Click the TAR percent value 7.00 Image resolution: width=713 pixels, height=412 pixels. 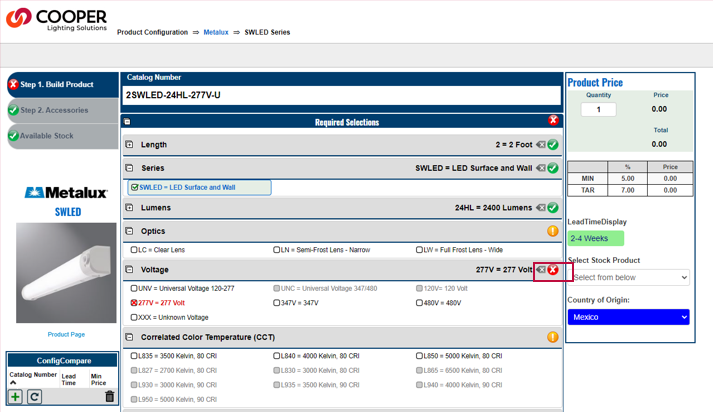pos(628,190)
